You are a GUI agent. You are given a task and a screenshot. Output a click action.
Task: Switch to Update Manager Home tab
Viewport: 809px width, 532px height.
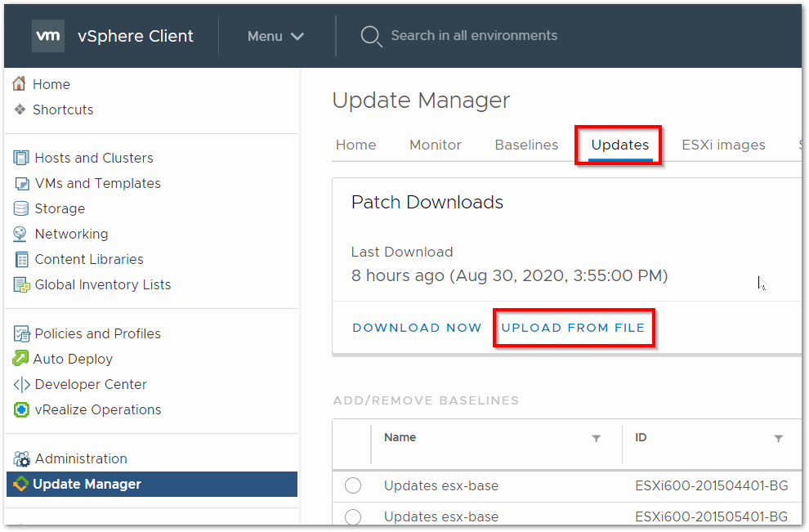click(x=355, y=145)
